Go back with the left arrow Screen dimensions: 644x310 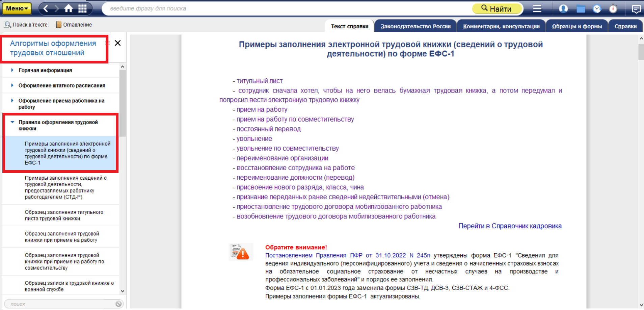click(x=46, y=8)
